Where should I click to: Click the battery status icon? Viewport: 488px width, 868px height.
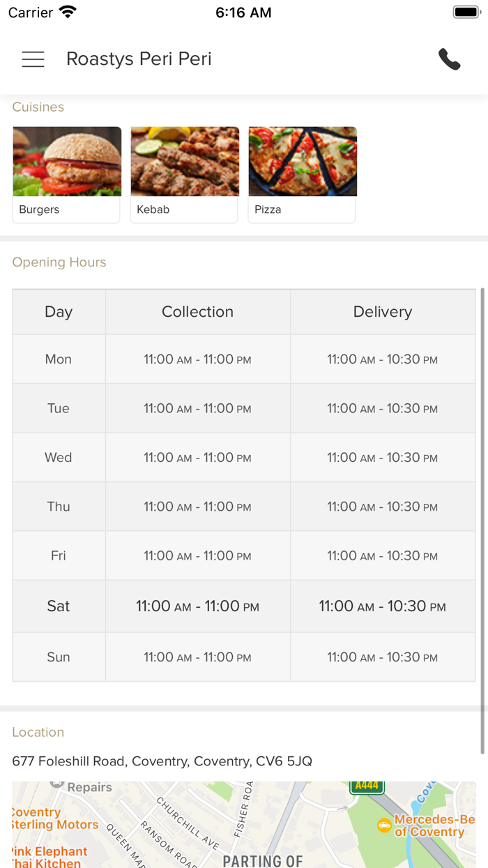pyautogui.click(x=465, y=13)
